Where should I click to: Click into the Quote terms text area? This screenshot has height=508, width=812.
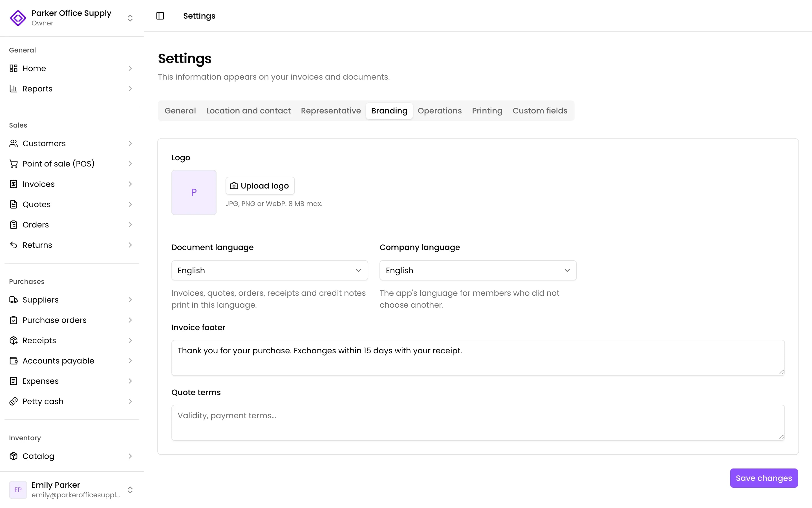point(478,423)
